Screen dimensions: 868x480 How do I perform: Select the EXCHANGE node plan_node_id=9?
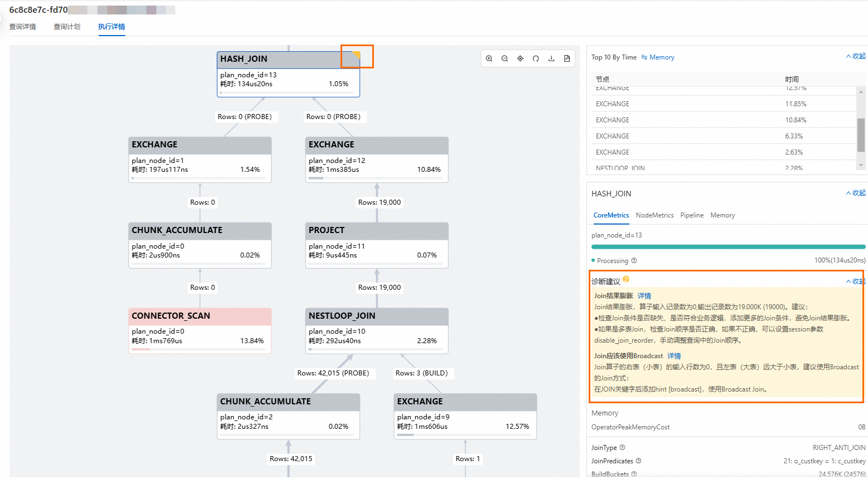click(x=465, y=417)
